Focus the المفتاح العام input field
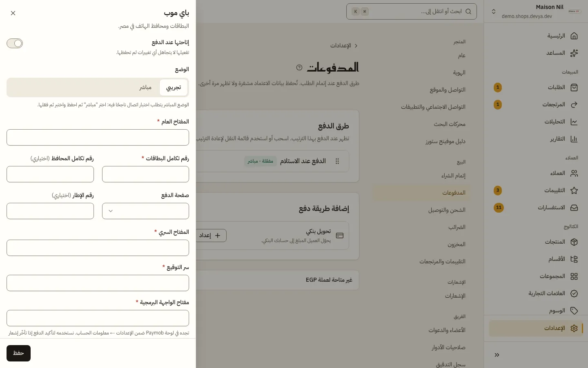The height and width of the screenshot is (368, 588). pyautogui.click(x=98, y=137)
